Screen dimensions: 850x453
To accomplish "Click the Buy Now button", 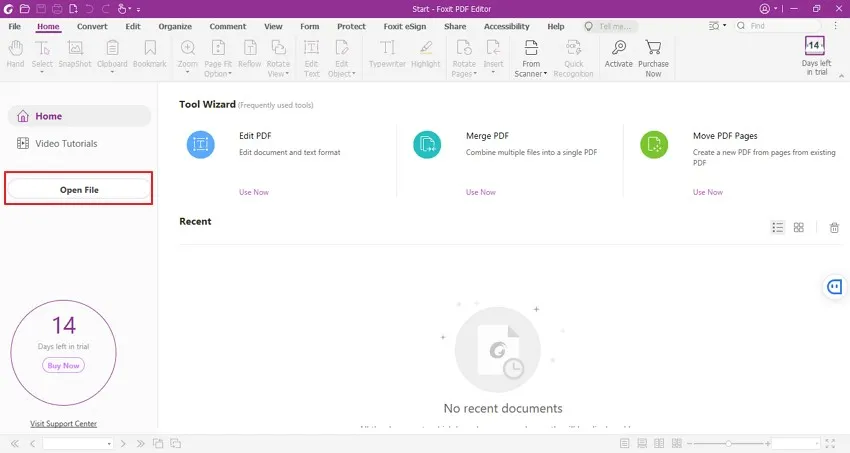I will (x=63, y=366).
